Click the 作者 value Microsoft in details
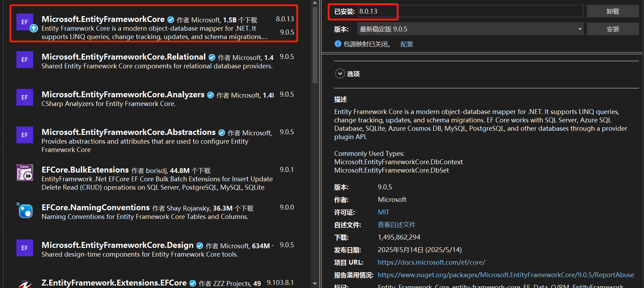Image resolution: width=644 pixels, height=288 pixels. (x=392, y=199)
